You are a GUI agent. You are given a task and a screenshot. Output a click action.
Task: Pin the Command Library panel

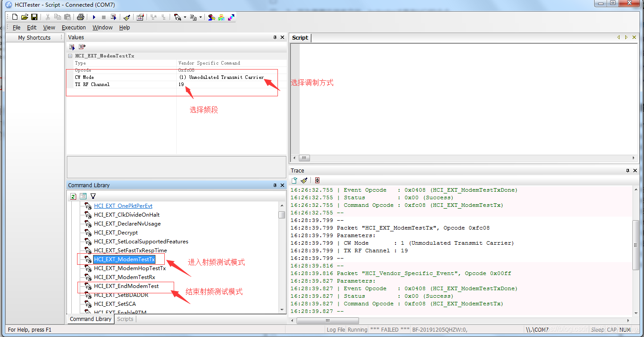click(x=275, y=185)
